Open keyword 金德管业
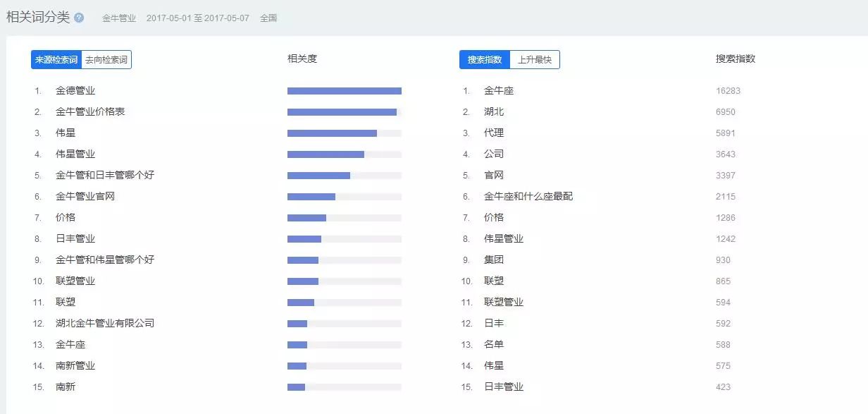Viewport: 868px width, 414px height. pyautogui.click(x=75, y=91)
